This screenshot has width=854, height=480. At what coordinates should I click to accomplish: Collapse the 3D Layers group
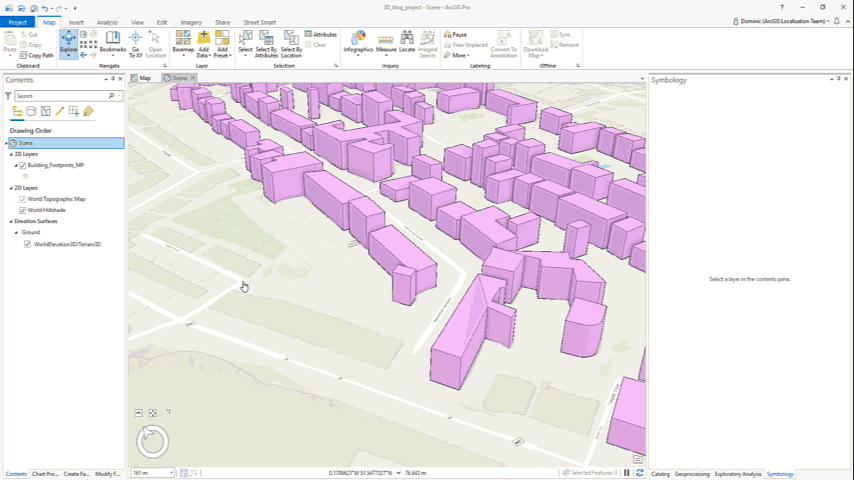[11, 155]
